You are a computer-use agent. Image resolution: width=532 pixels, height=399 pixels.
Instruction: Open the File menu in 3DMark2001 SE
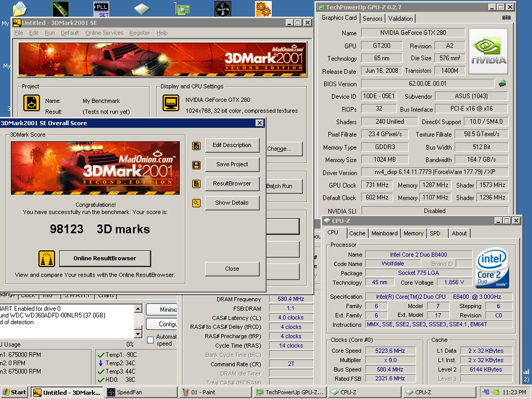[19, 33]
